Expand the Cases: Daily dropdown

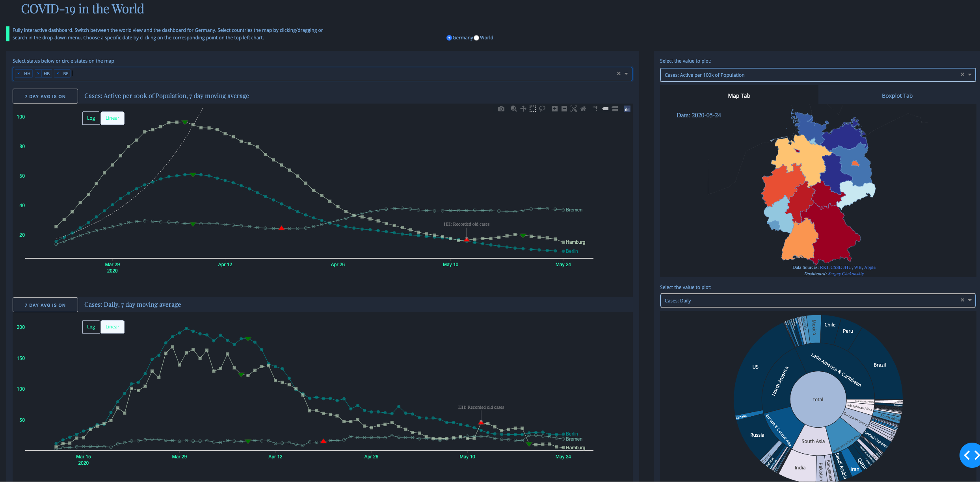pos(970,300)
